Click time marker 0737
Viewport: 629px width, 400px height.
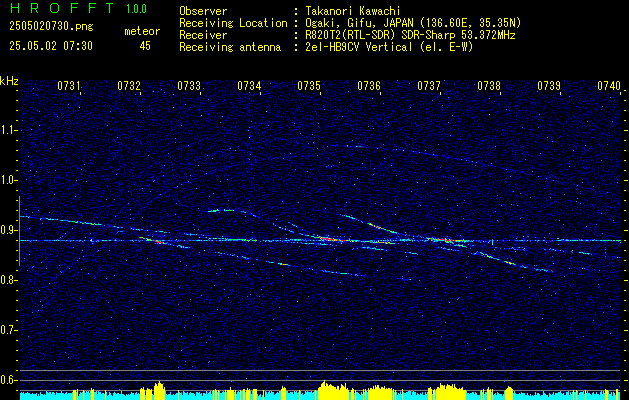[429, 85]
